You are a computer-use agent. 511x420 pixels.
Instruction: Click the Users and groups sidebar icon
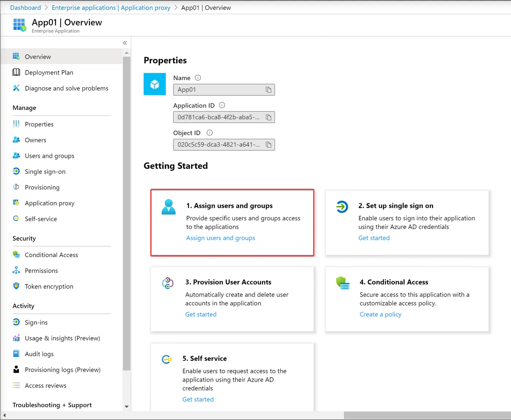(16, 155)
